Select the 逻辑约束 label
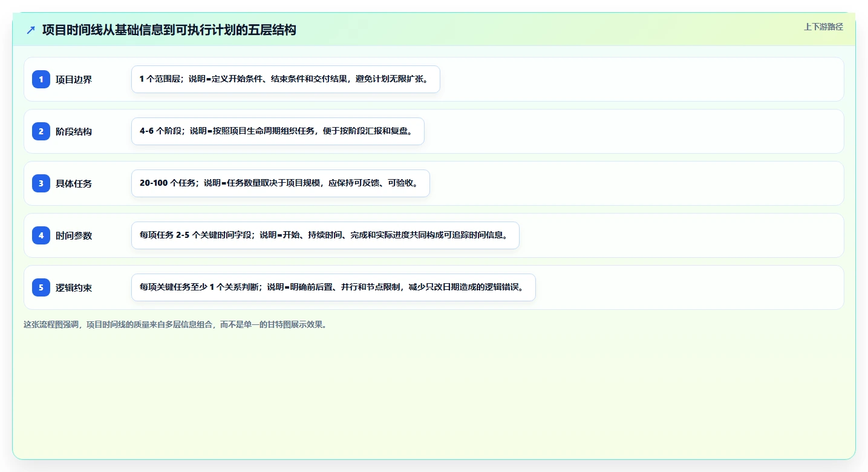The image size is (868, 472). [74, 287]
